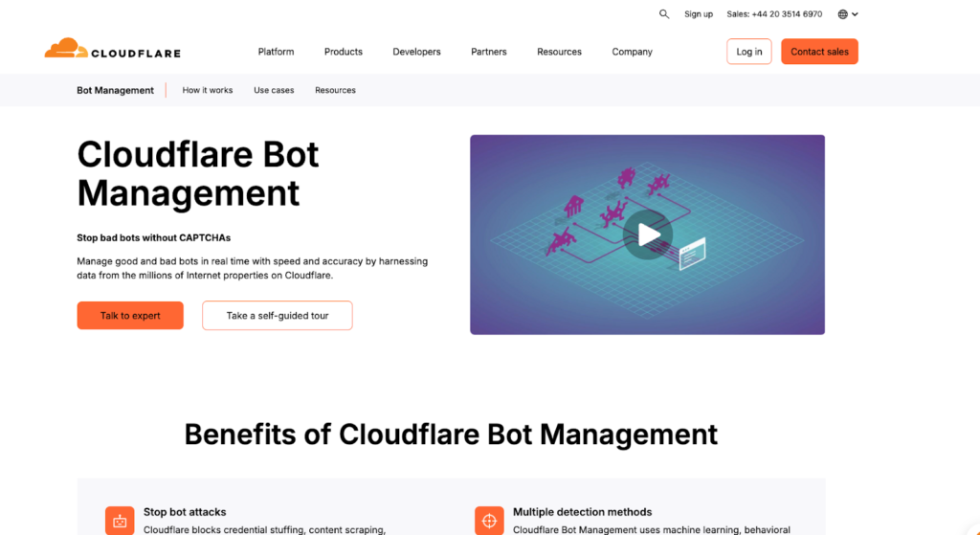
Task: Select the Use cases sub-navigation tab
Action: tap(274, 90)
